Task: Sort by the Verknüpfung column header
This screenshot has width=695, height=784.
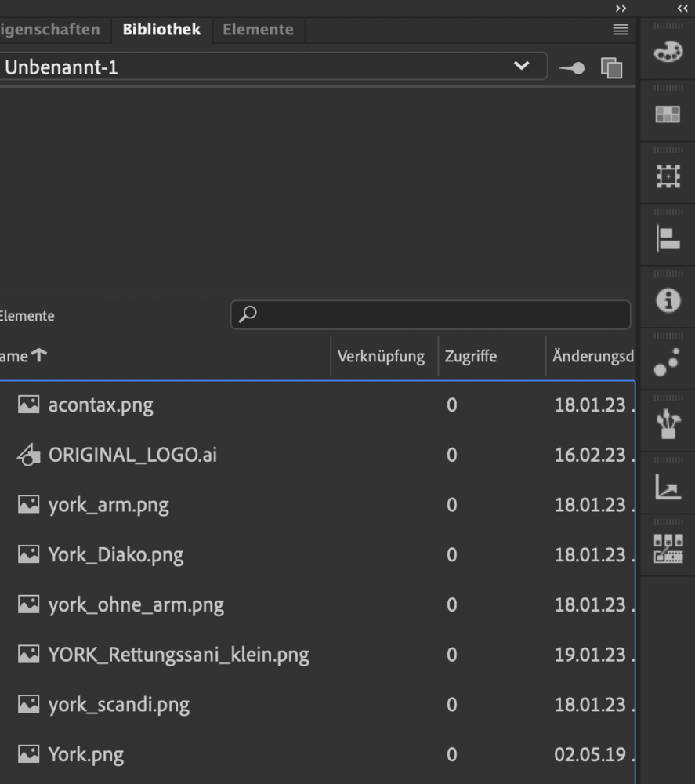Action: click(x=381, y=357)
